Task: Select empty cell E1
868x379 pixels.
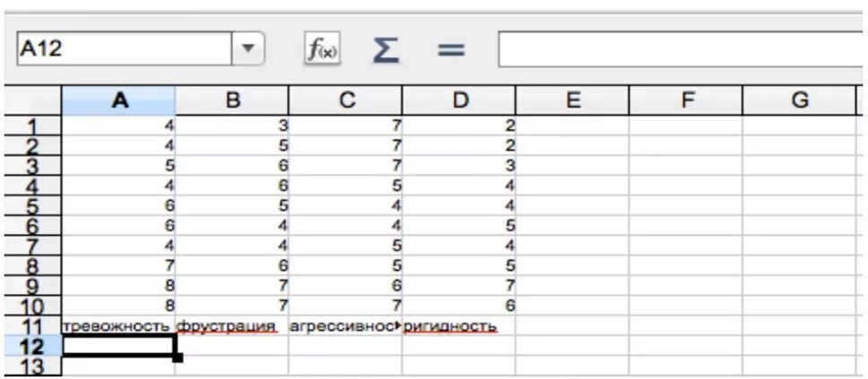Action: pos(572,125)
